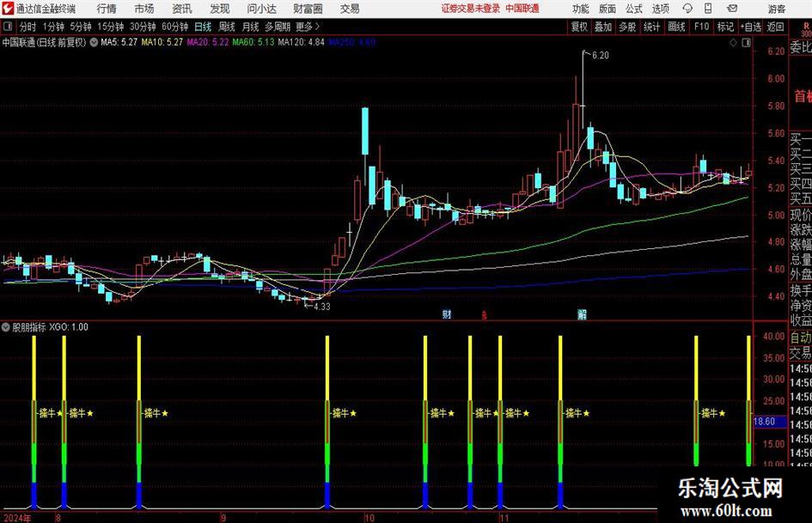The image size is (812, 523).
Task: Click the 18.60 indicator value box
Action: point(770,422)
